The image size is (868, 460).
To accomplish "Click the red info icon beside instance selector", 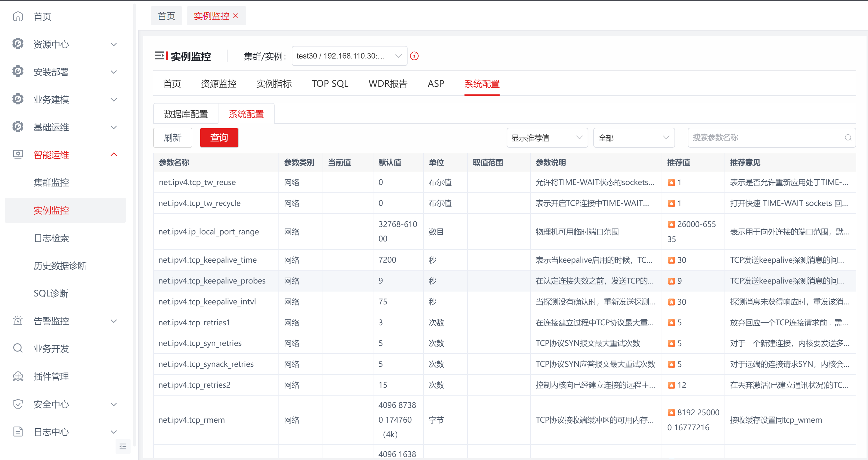I will coord(414,56).
